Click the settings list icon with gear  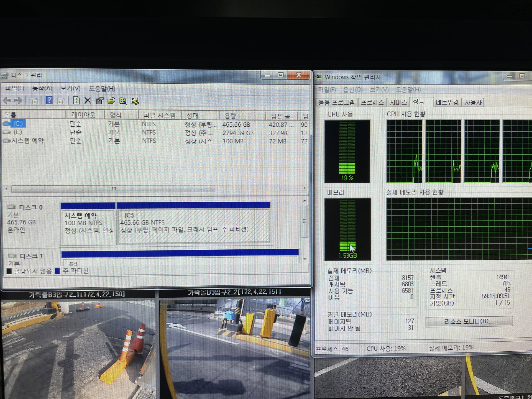click(135, 101)
